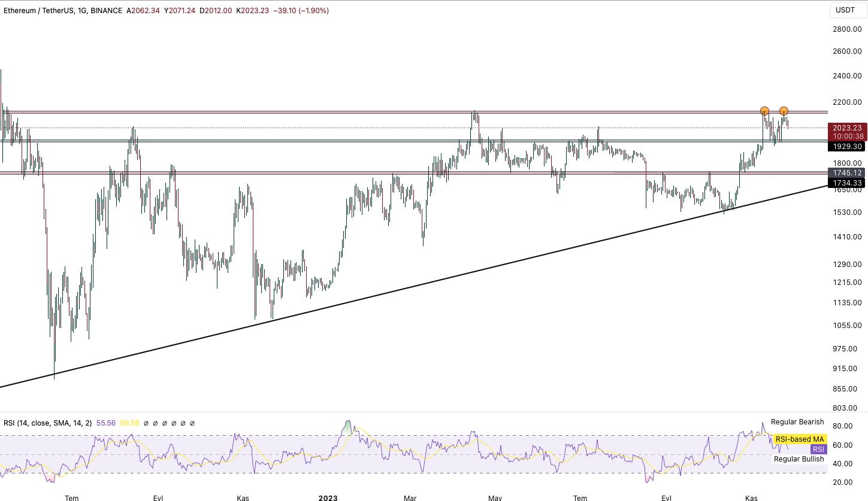Select the right orange circle marker at the double top
868x501 pixels.
(784, 111)
